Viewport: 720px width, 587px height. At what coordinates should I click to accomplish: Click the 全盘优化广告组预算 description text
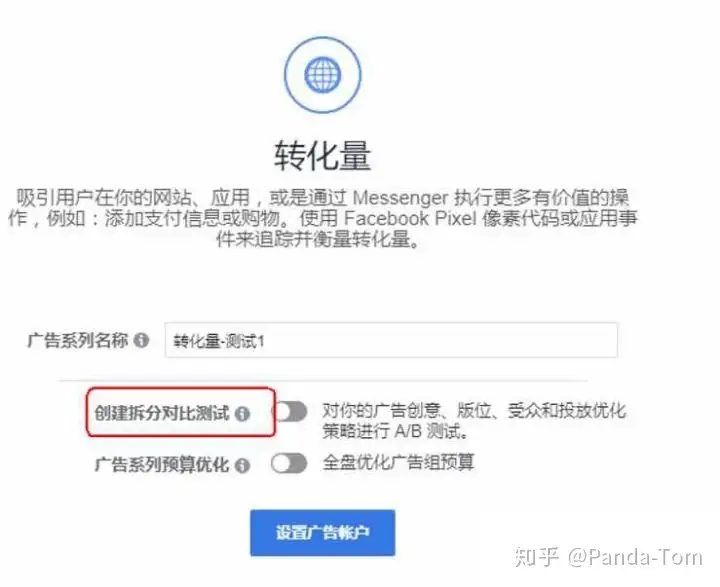[x=398, y=463]
